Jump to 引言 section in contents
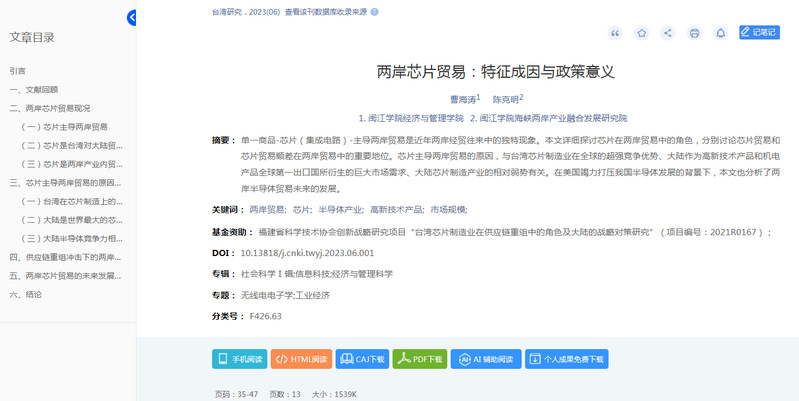 (x=18, y=71)
